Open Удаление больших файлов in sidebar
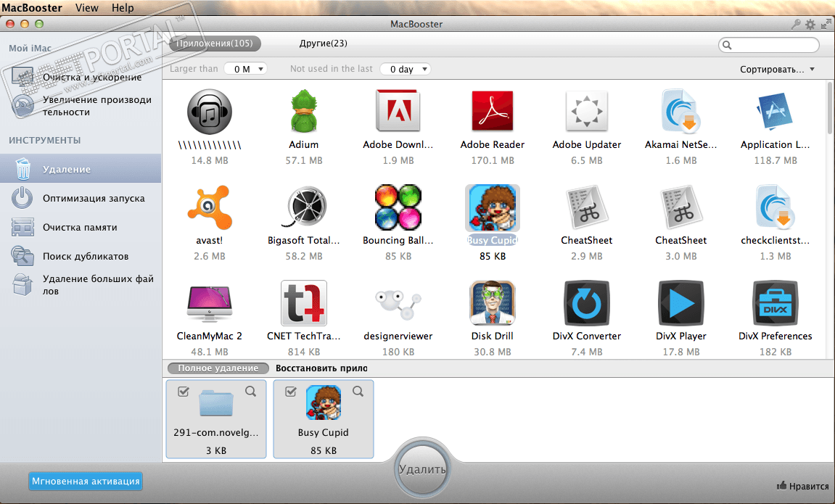The width and height of the screenshot is (835, 504). point(81,285)
